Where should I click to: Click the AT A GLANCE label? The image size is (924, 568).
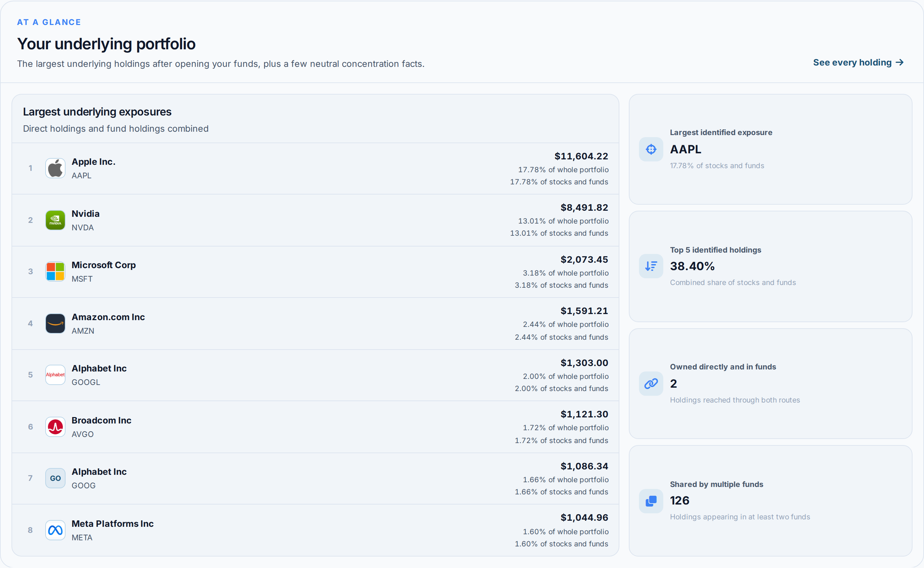(49, 22)
